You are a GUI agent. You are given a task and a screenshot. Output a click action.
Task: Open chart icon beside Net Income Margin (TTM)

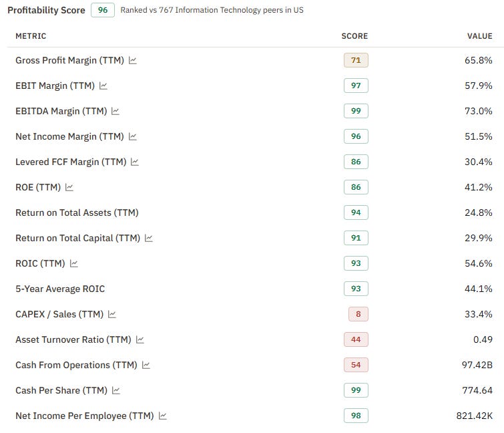pos(133,136)
